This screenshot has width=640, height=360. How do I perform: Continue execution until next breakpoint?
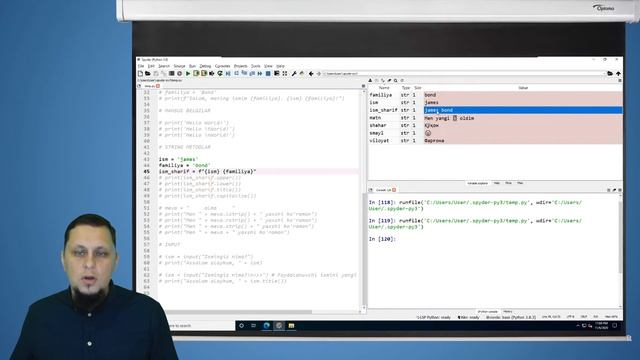(260, 73)
